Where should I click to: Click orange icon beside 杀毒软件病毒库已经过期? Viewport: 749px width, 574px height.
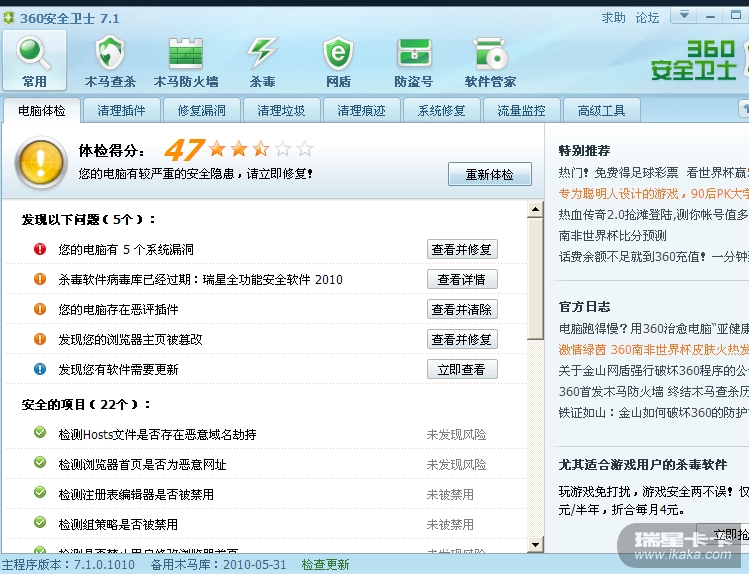[40, 279]
